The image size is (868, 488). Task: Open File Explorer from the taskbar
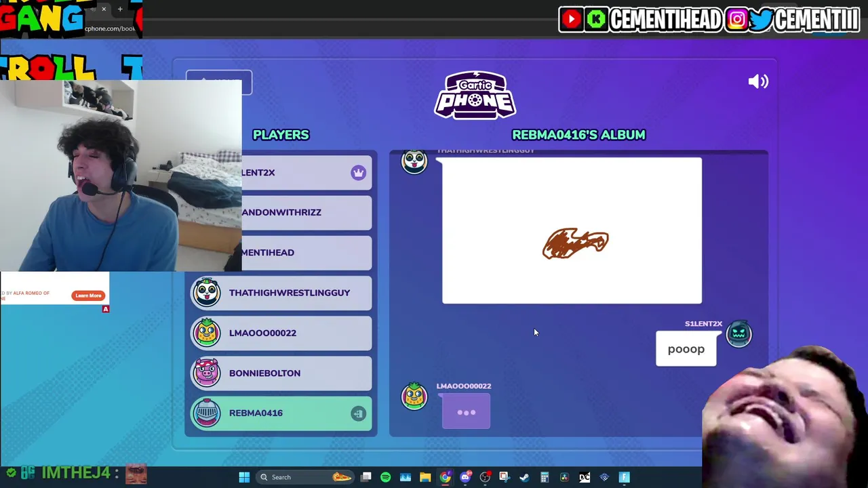pyautogui.click(x=425, y=477)
